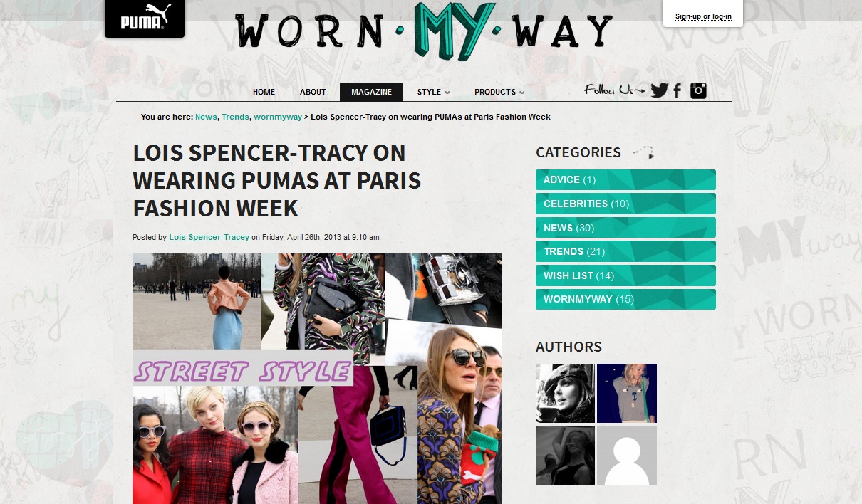Go to the HOME menu item
Screen dimensions: 862x504
(x=264, y=92)
